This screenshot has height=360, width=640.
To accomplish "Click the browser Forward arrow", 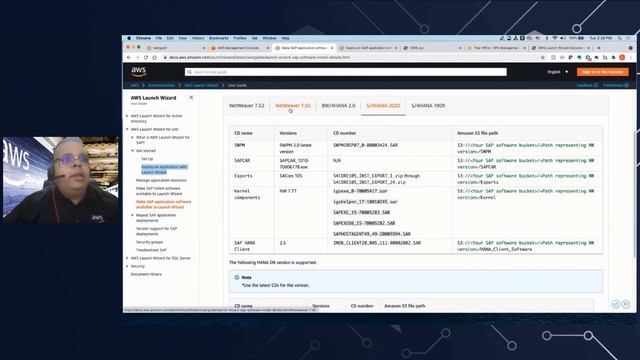I will pyautogui.click(x=138, y=58).
